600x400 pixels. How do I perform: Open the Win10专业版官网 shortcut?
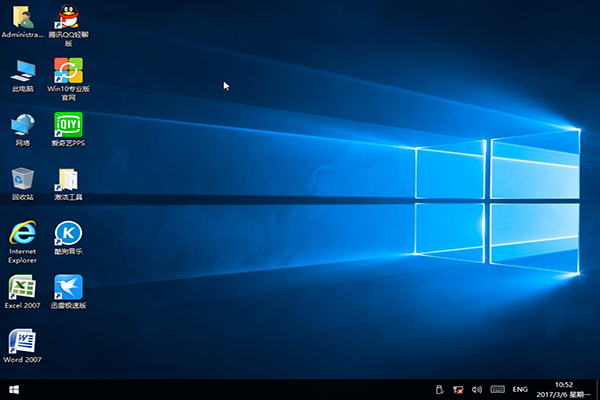click(x=68, y=71)
